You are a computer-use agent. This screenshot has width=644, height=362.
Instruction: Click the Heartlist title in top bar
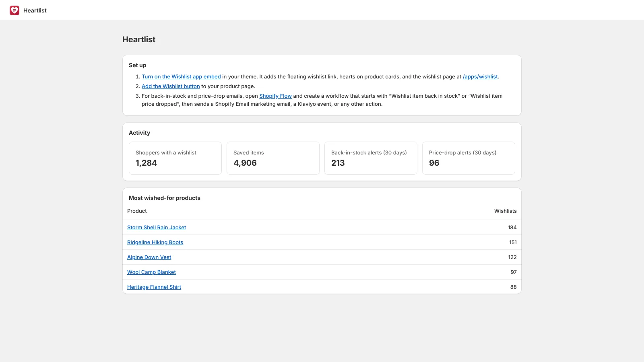(35, 10)
